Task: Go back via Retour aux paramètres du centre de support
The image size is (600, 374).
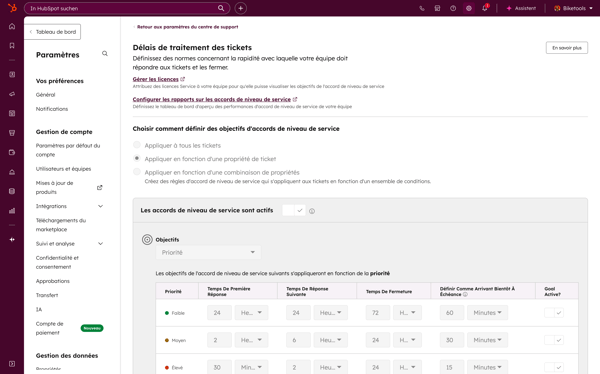Action: click(x=188, y=27)
